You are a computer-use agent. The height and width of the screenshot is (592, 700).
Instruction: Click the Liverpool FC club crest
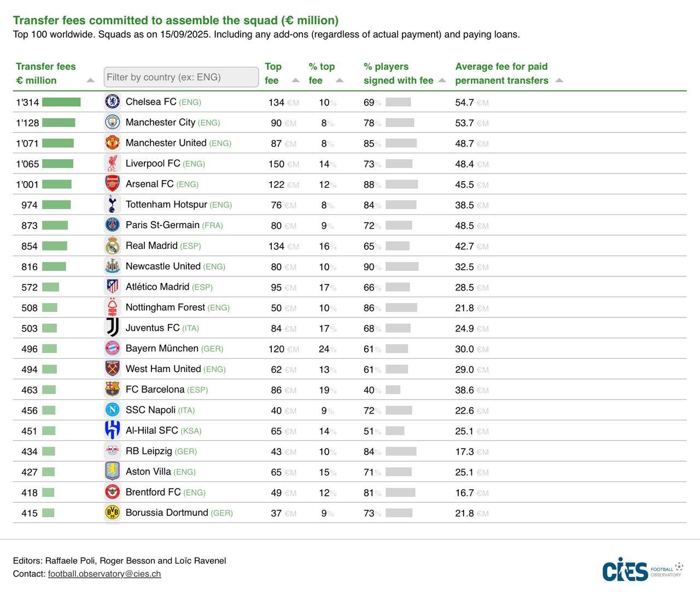point(112,163)
